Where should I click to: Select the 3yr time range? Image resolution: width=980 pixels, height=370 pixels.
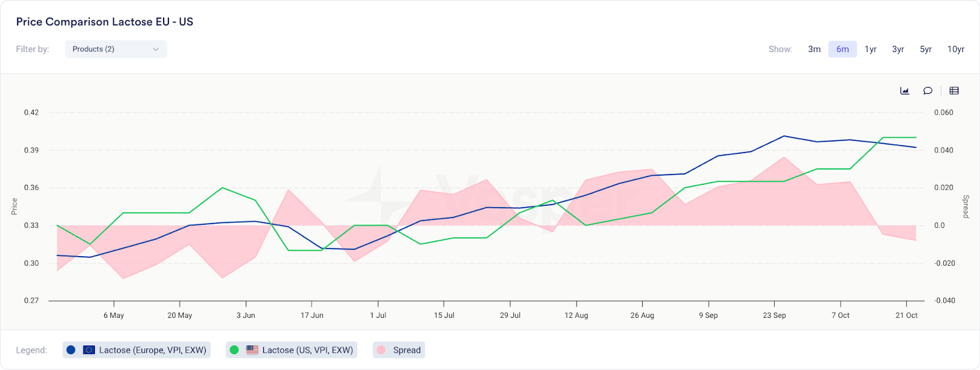(x=898, y=49)
